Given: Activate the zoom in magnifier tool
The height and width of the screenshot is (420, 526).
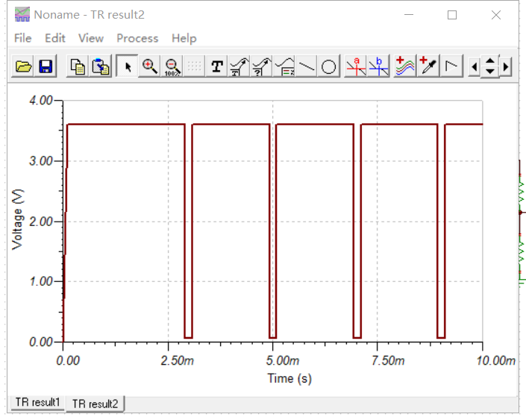Looking at the screenshot, I should [149, 66].
